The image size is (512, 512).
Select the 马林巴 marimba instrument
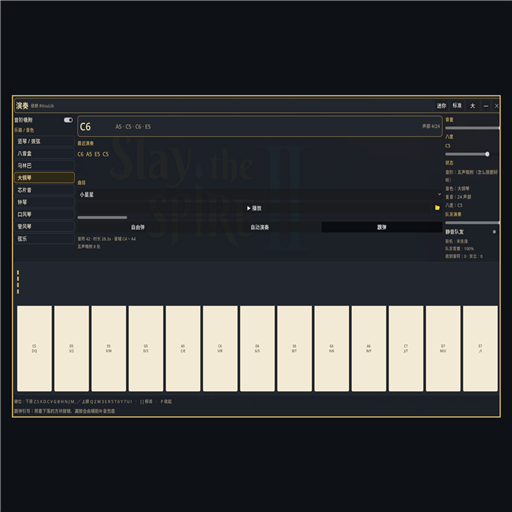tap(44, 166)
